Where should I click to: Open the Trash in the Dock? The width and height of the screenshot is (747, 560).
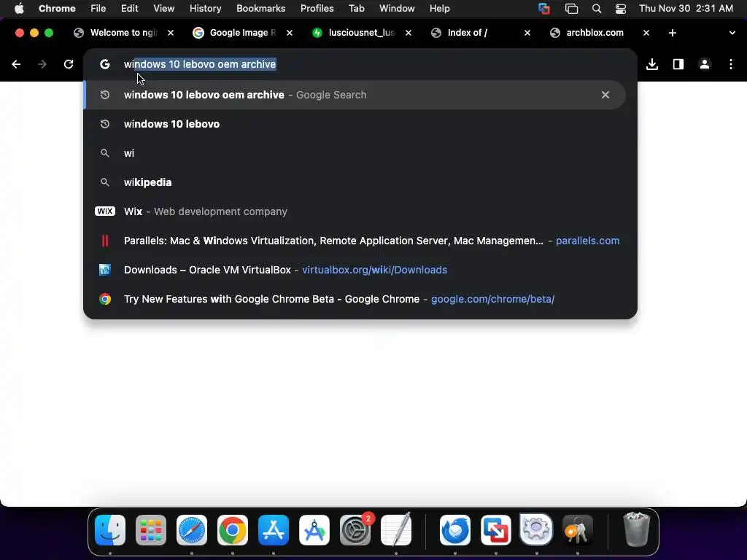click(637, 530)
